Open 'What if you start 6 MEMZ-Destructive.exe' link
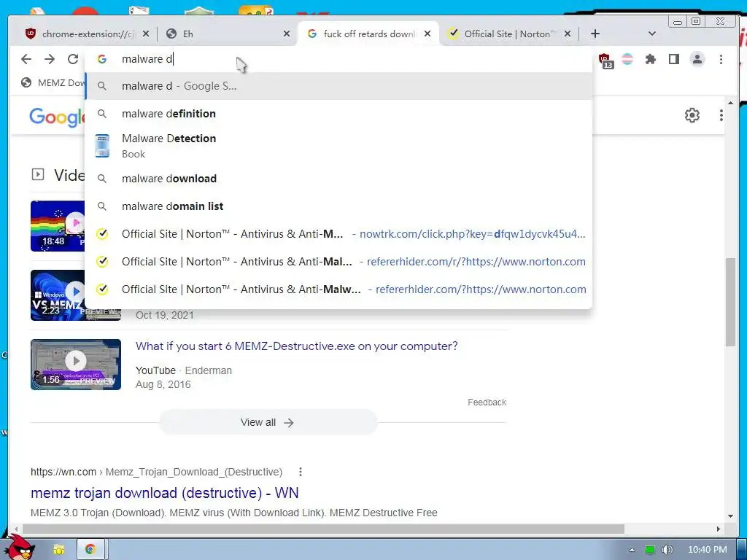Viewport: 747px width, 560px height. [296, 346]
